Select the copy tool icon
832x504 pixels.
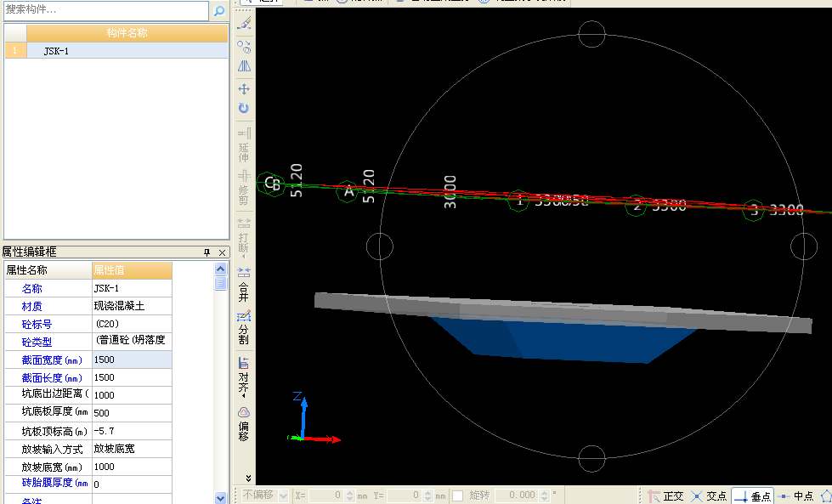point(244,47)
